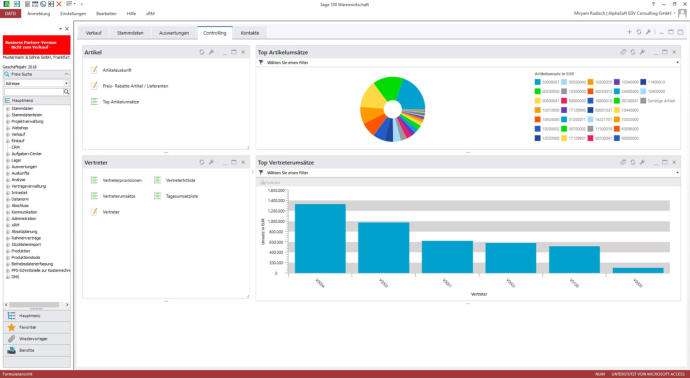
Task: Click gray Sonstige Artikel legend swatch
Action: pos(643,101)
